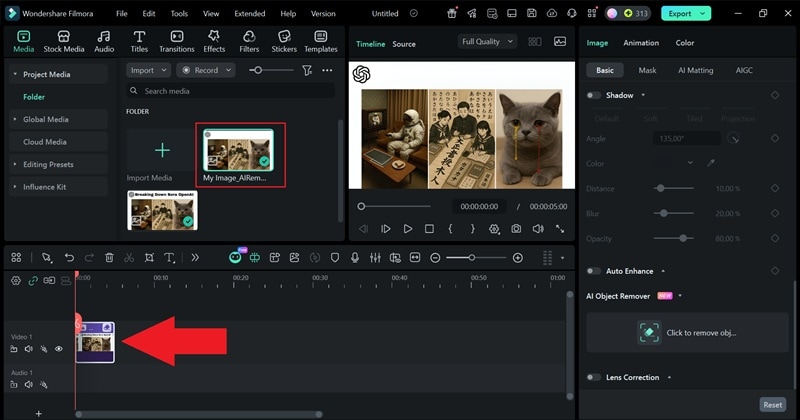Open the Templates library
800x420 pixels.
pos(321,41)
